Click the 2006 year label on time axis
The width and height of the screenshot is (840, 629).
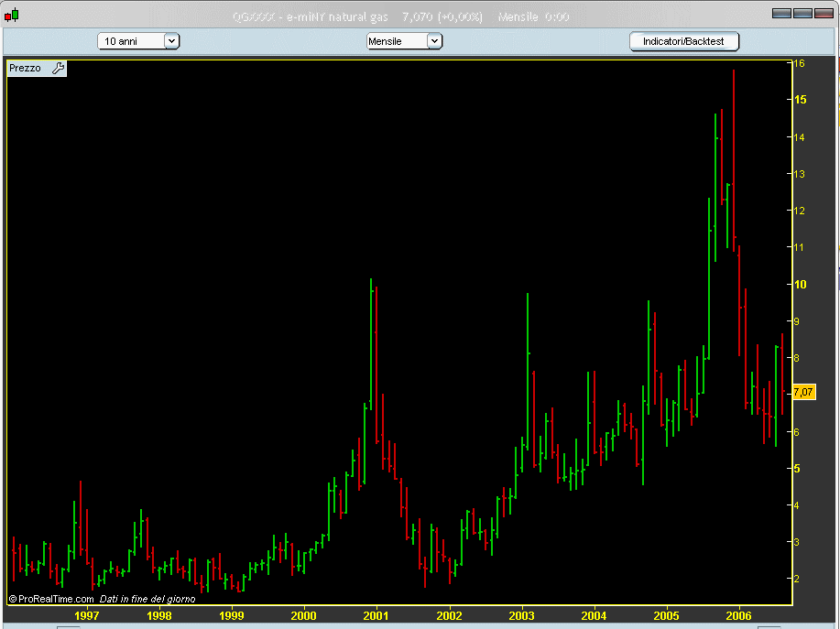[738, 615]
